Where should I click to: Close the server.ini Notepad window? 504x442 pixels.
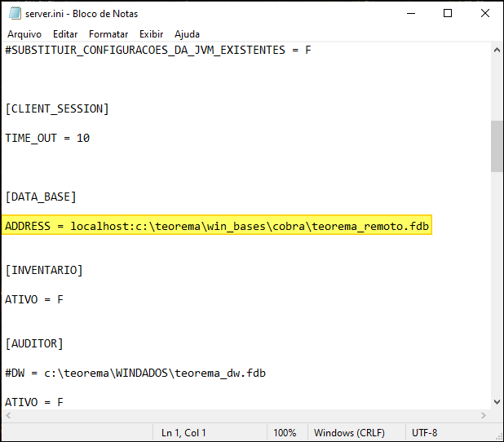click(484, 14)
